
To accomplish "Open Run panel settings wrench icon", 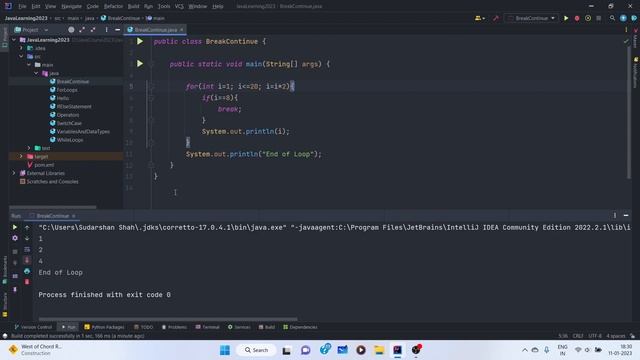I will point(15,238).
